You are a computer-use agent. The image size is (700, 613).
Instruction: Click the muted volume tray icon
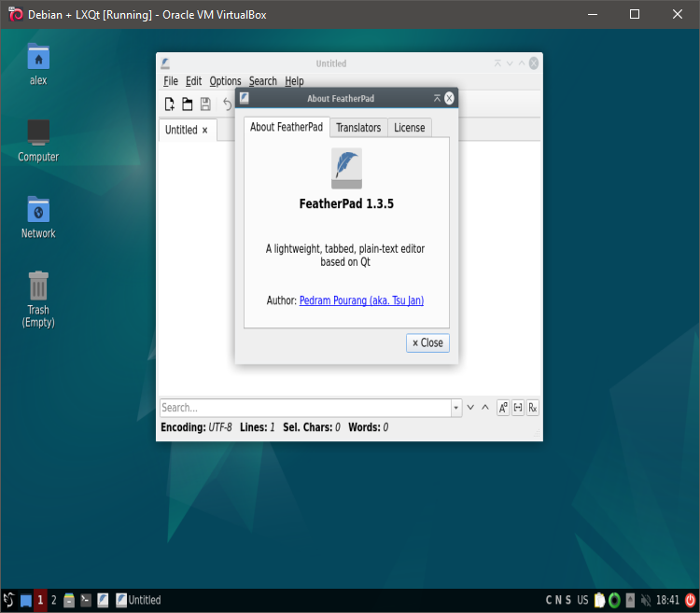(x=646, y=600)
